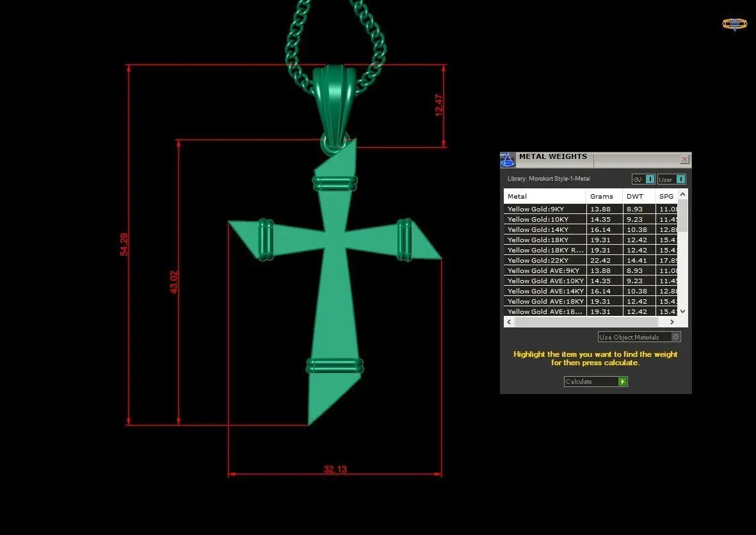This screenshot has height=535, width=756.
Task: Click the SPG column header
Action: click(666, 196)
